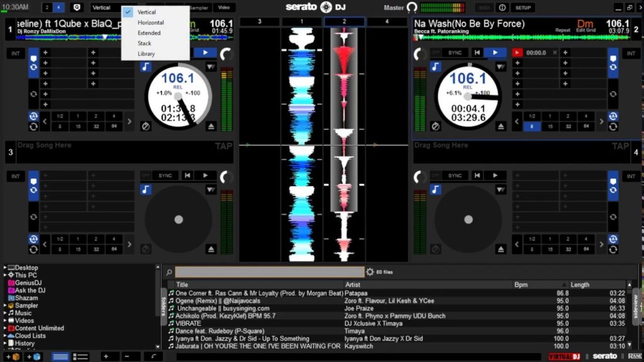Viewport: 644px width, 362px height.
Task: Toggle INT mode on deck 1
Action: tap(16, 53)
